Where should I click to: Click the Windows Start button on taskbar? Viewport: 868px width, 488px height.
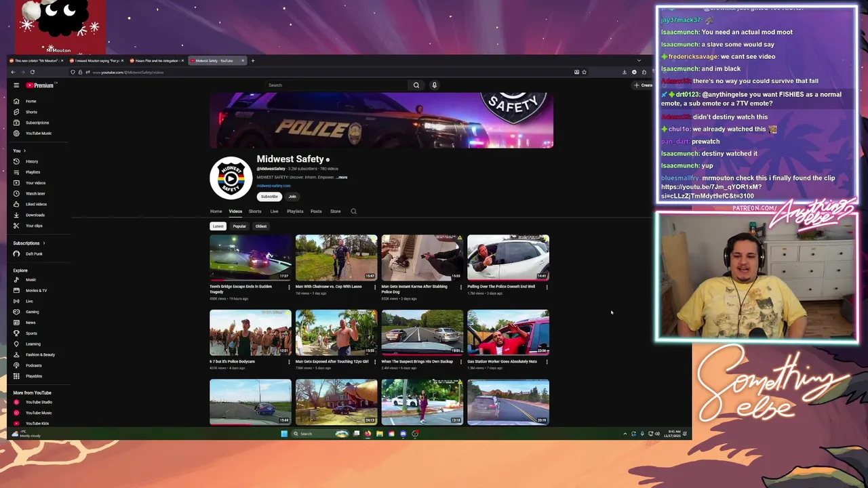pyautogui.click(x=284, y=434)
